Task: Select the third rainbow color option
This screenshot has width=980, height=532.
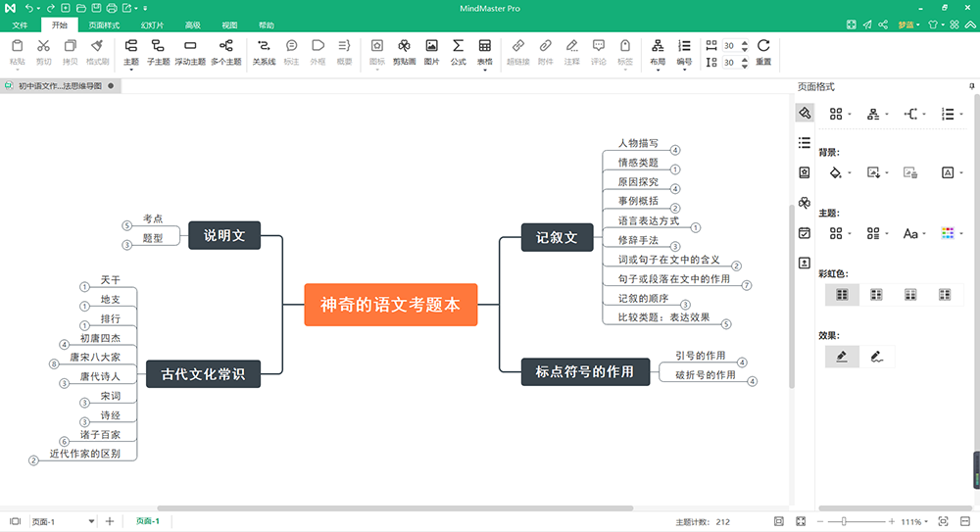Action: (x=910, y=295)
